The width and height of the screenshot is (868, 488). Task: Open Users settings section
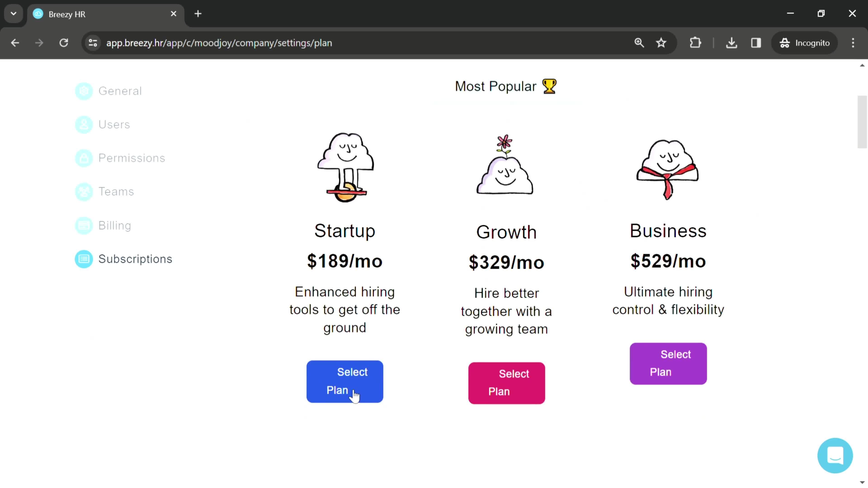(114, 124)
